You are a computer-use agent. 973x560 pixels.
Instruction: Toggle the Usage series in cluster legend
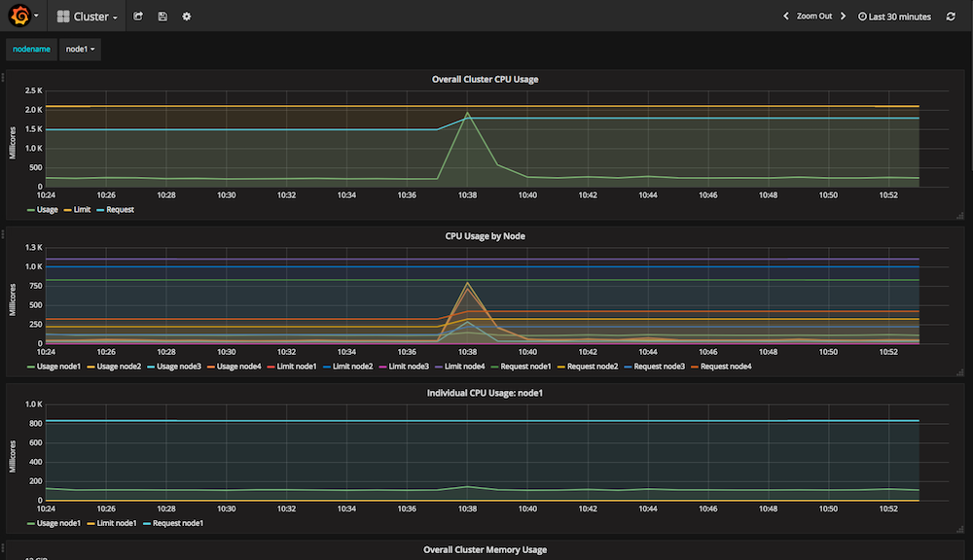(x=47, y=209)
